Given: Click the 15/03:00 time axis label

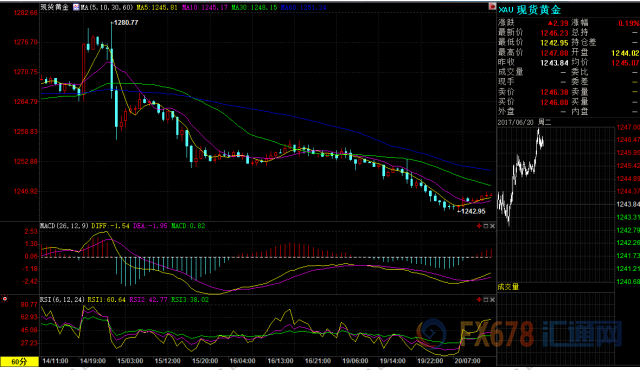Looking at the screenshot, I should (130, 361).
